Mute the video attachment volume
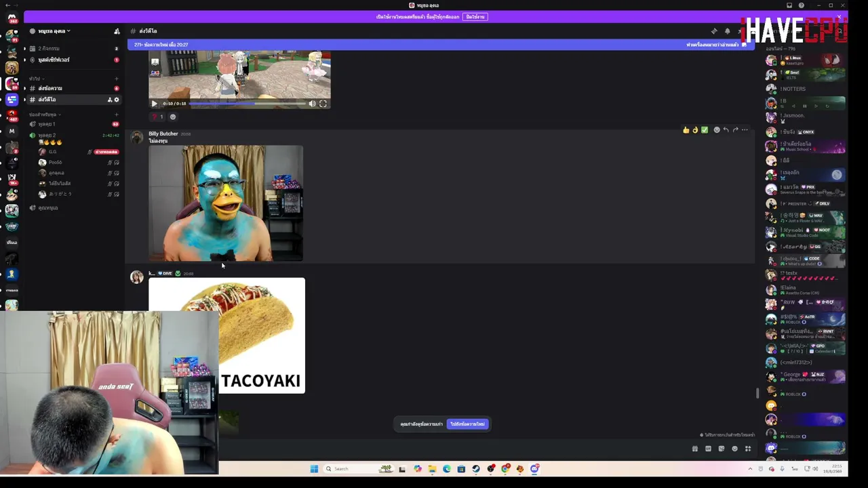This screenshot has height=488, width=868. (x=312, y=104)
